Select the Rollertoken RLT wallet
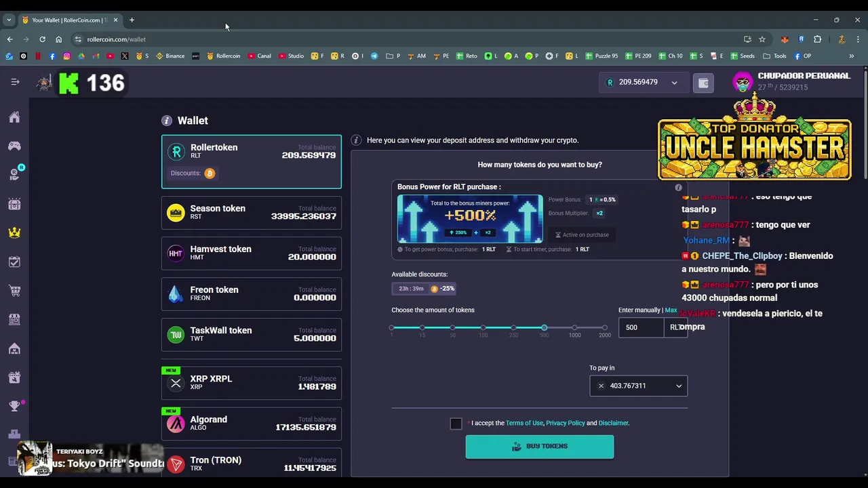Viewport: 868px width, 488px height. (x=252, y=162)
